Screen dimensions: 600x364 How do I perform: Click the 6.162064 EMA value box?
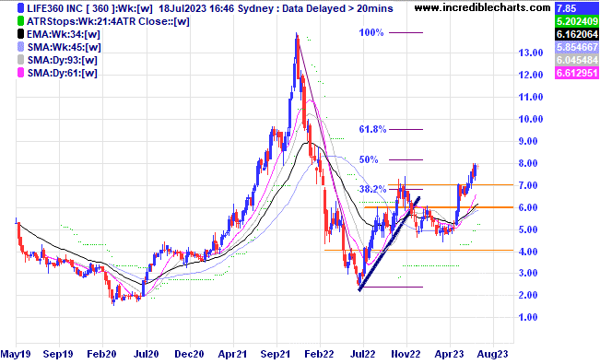pyautogui.click(x=576, y=34)
